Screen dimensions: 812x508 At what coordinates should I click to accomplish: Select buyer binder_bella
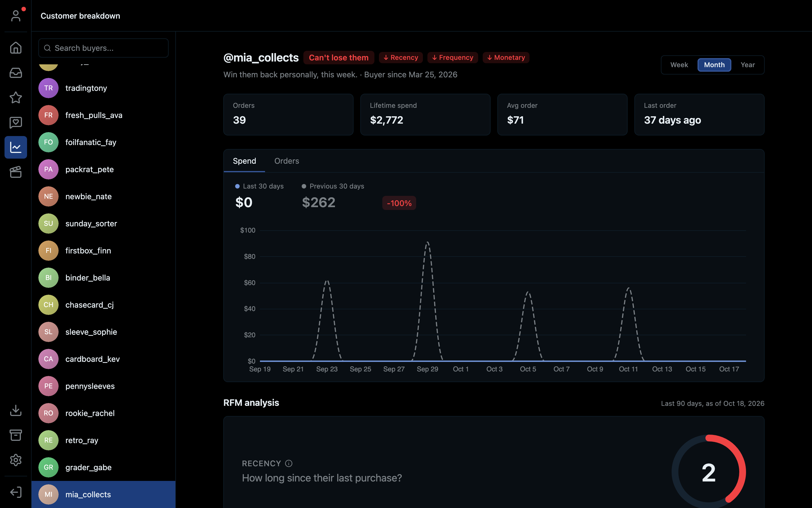103,278
